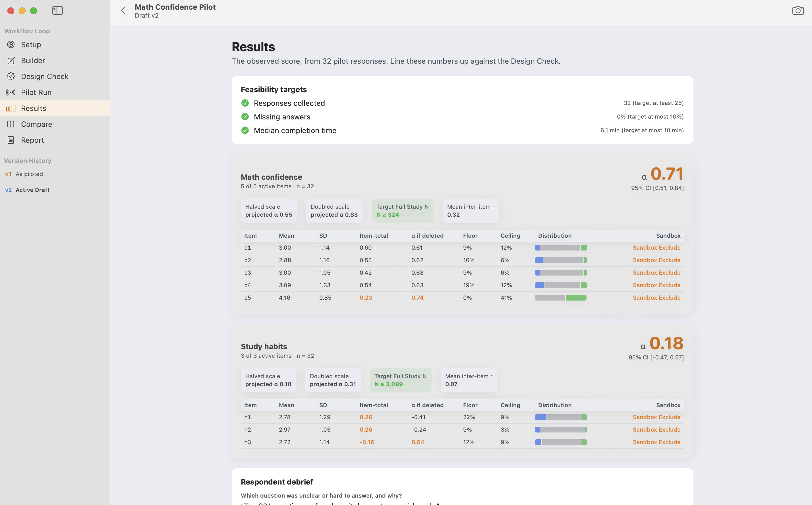Click the Builder pencil icon
This screenshot has width=812, height=505.
coord(11,61)
